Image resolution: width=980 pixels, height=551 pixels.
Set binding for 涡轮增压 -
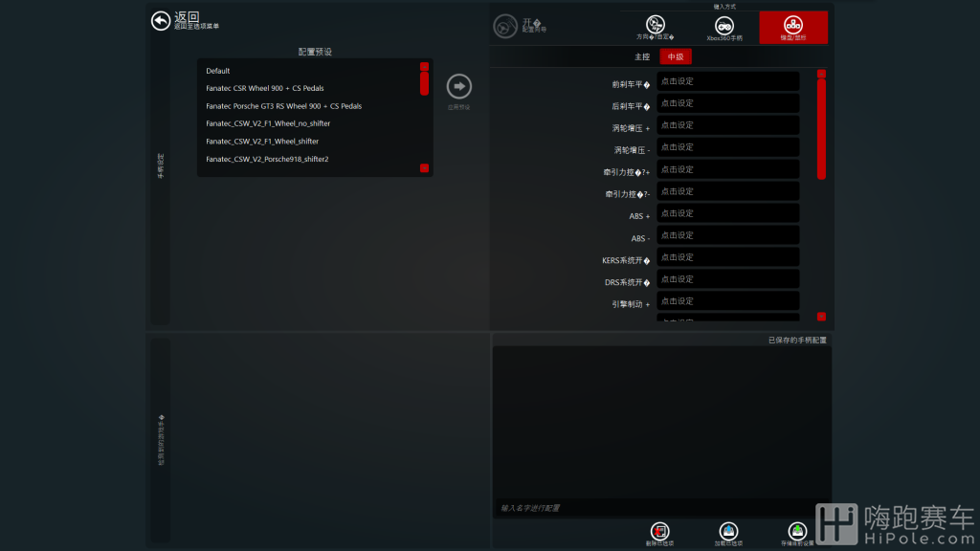pyautogui.click(x=728, y=147)
